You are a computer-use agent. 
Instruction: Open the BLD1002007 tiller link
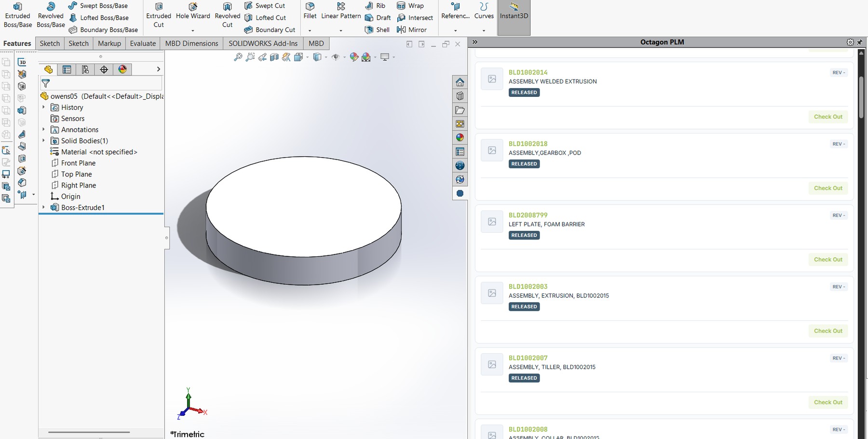[528, 358]
